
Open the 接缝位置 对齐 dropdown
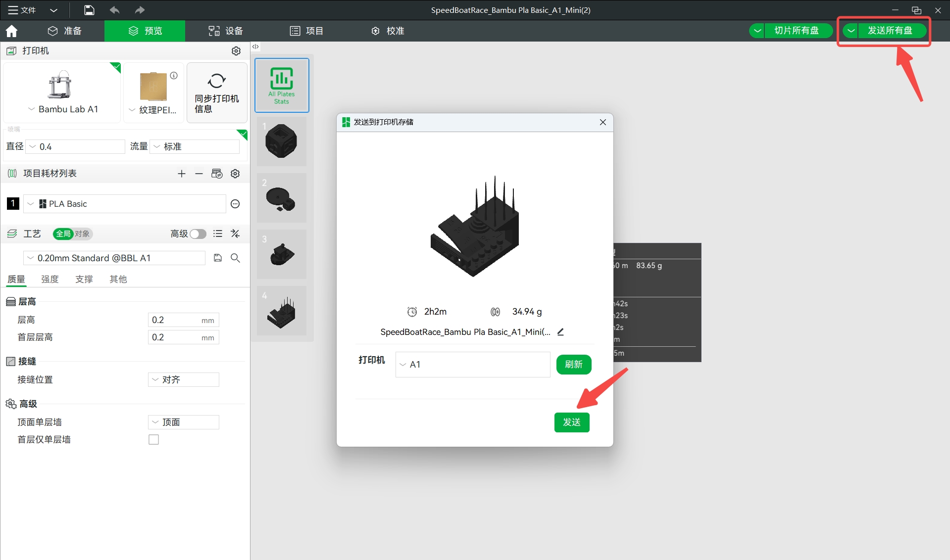point(183,380)
